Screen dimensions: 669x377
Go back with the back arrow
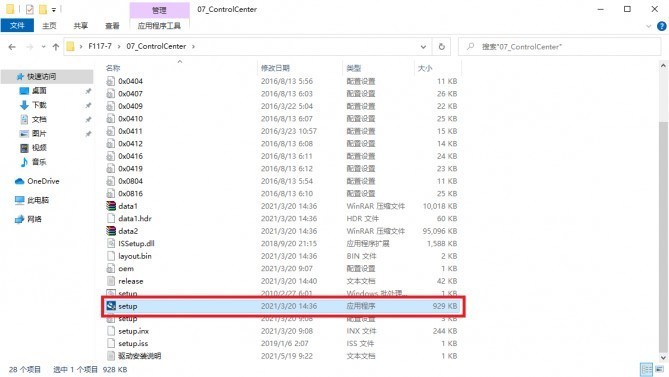click(x=12, y=46)
